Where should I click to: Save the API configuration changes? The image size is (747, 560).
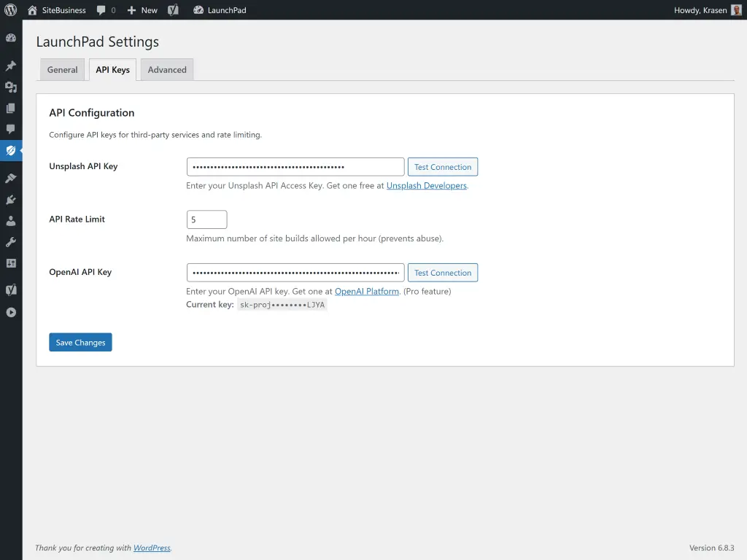click(80, 342)
